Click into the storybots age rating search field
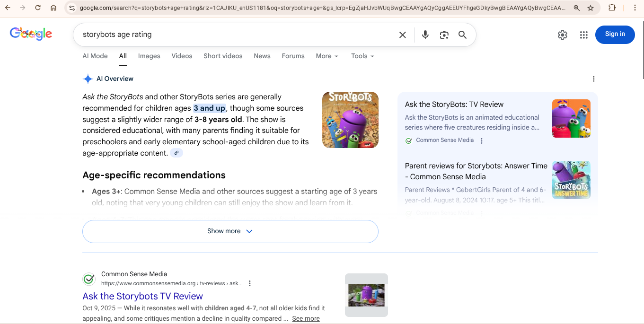The image size is (644, 324). point(237,35)
